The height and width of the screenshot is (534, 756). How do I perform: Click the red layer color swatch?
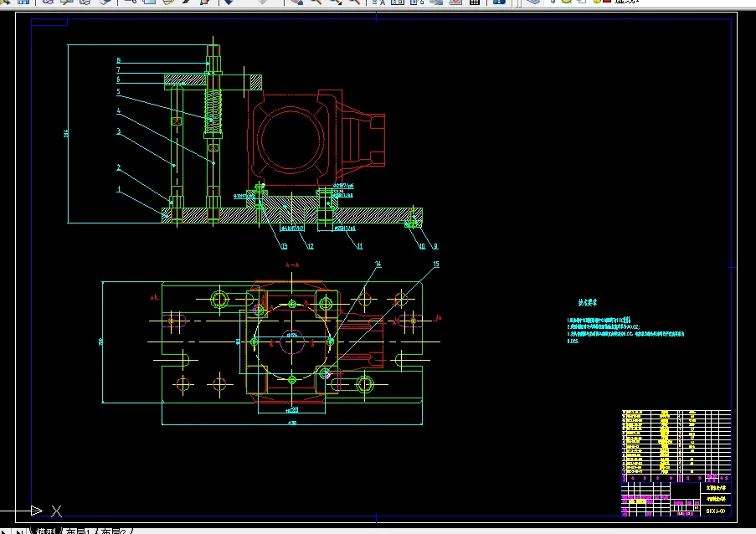(607, 2)
